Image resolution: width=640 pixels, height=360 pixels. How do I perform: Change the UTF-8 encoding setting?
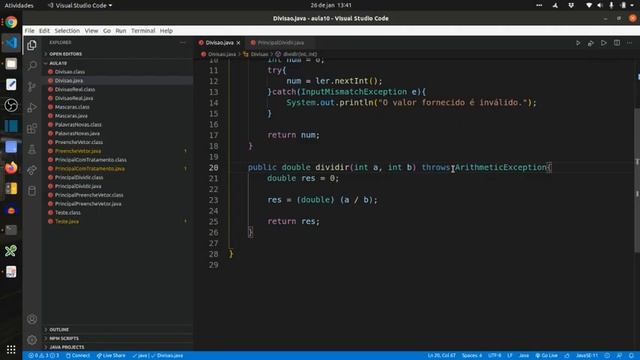[x=494, y=356]
